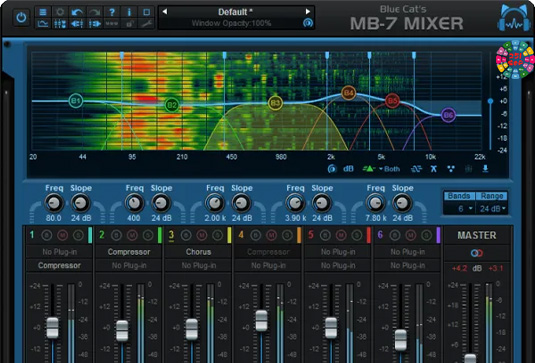Click the dimmed bars icon under graph
535x363 pixels.
468,169
